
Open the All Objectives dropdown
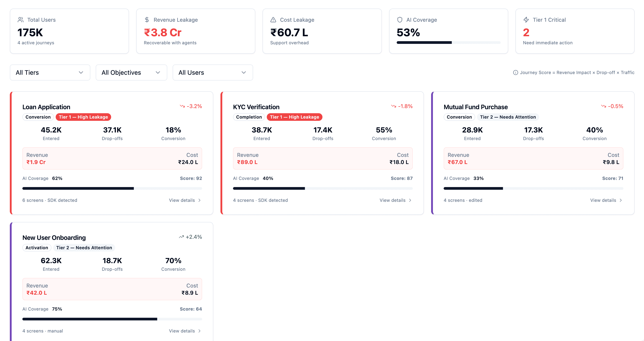131,72
